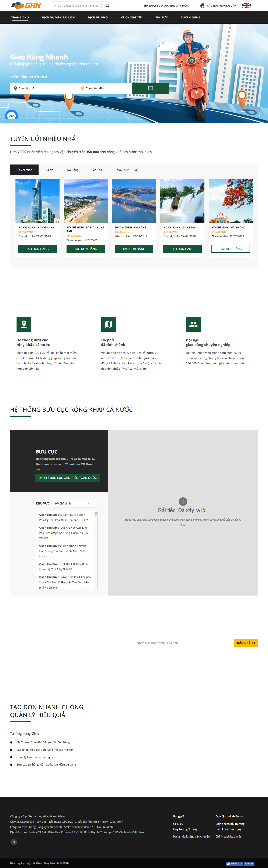Screen dimensions: 268x868
Task: Switch to the Thừa Thiên – Huế tab
Action: tap(126, 170)
